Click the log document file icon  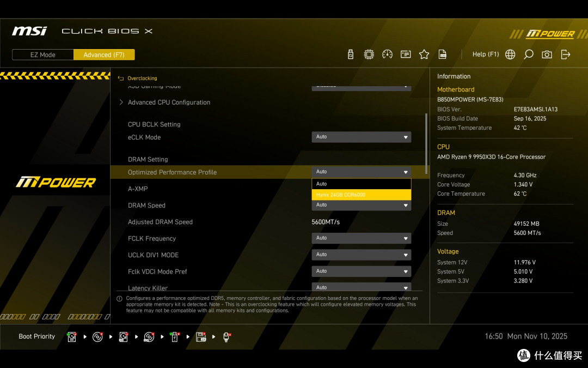pyautogui.click(x=443, y=55)
